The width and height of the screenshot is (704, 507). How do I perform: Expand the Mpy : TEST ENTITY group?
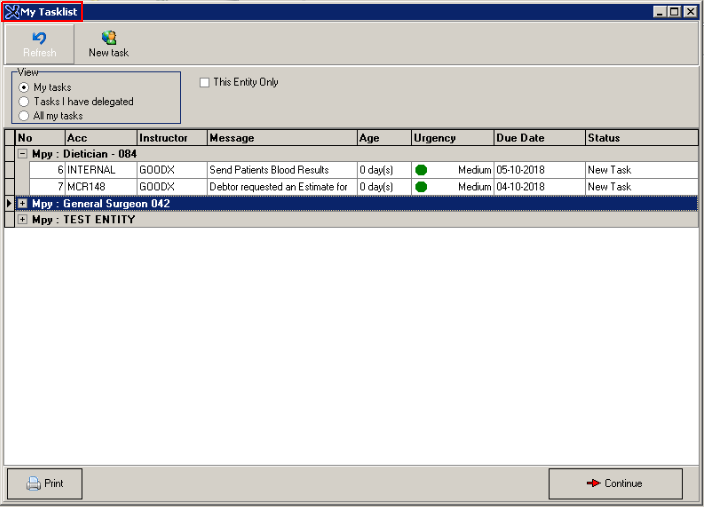pos(23,220)
